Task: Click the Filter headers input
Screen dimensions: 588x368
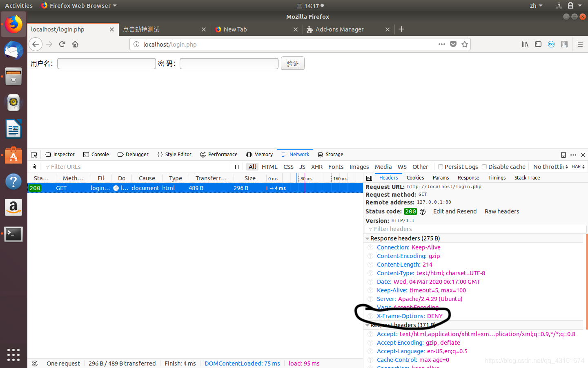Action: coord(475,229)
